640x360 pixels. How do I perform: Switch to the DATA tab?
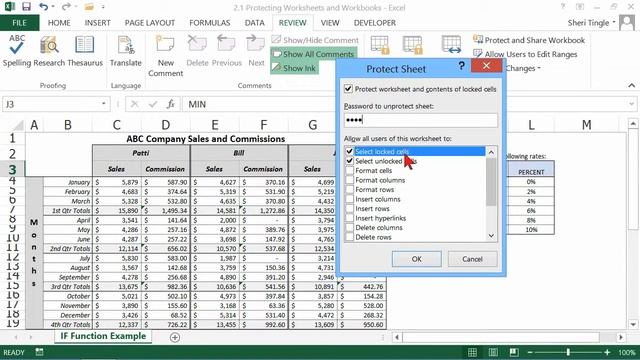(x=255, y=23)
